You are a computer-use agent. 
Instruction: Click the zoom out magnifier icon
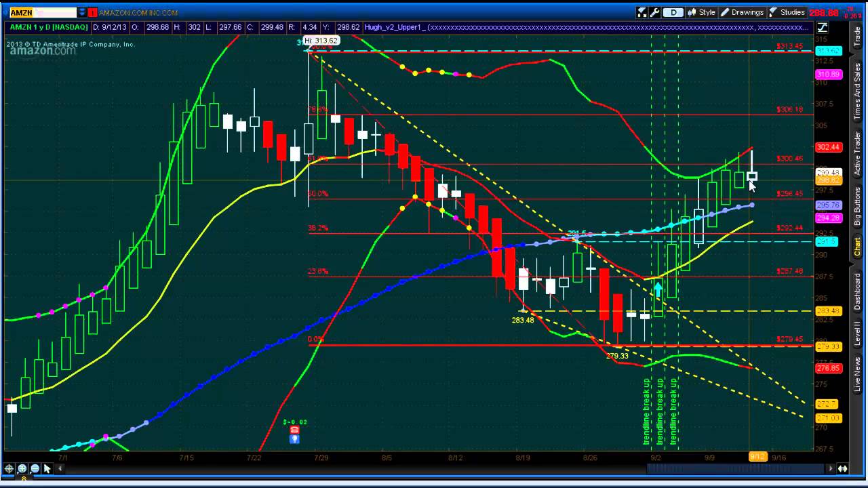point(35,468)
